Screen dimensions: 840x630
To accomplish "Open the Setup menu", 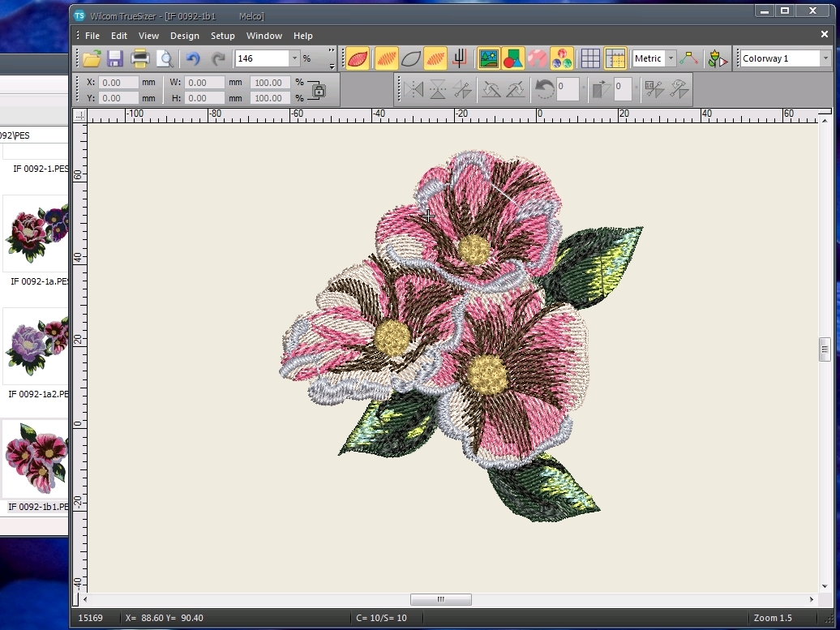I will tap(222, 36).
